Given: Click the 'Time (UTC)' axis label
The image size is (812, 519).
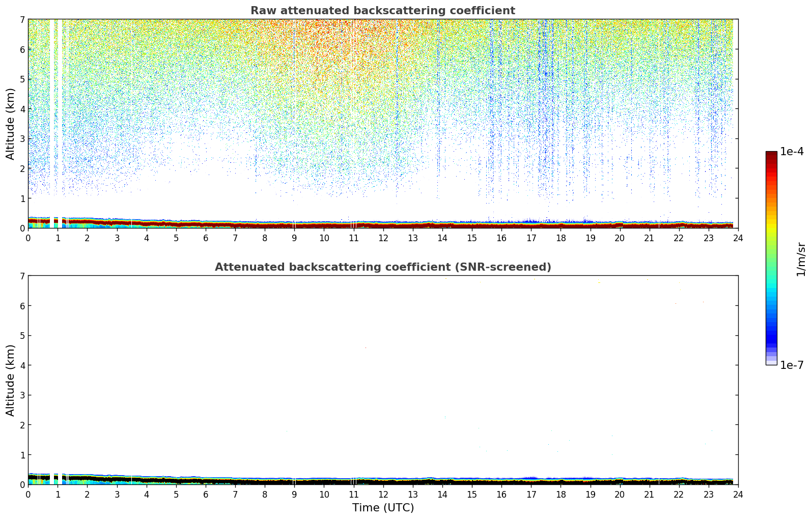Looking at the screenshot, I should (383, 508).
